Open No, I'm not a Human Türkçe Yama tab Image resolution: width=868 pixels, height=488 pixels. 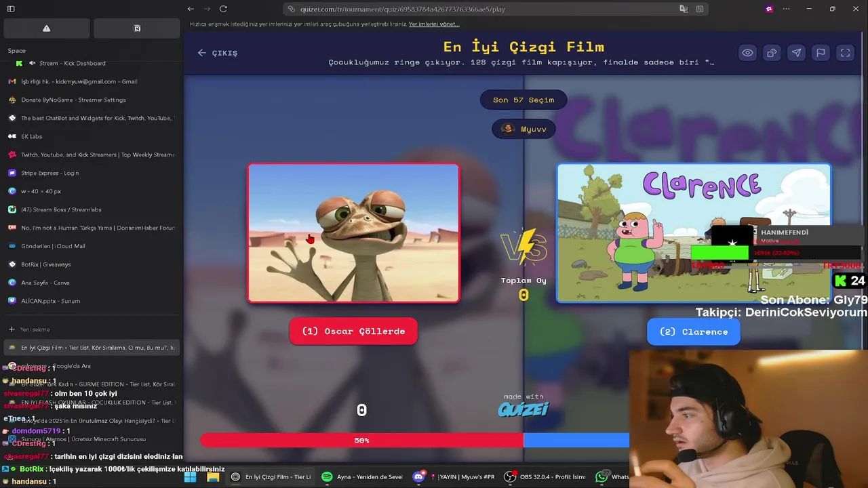(x=92, y=228)
